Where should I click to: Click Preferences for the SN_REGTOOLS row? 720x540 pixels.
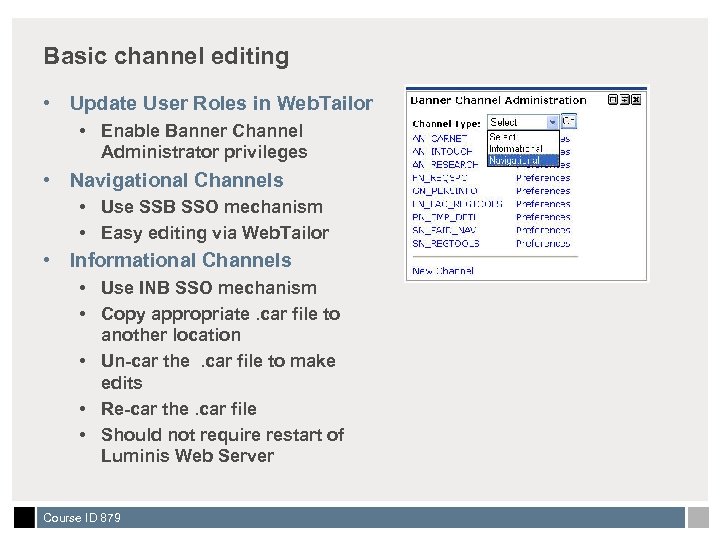543,243
